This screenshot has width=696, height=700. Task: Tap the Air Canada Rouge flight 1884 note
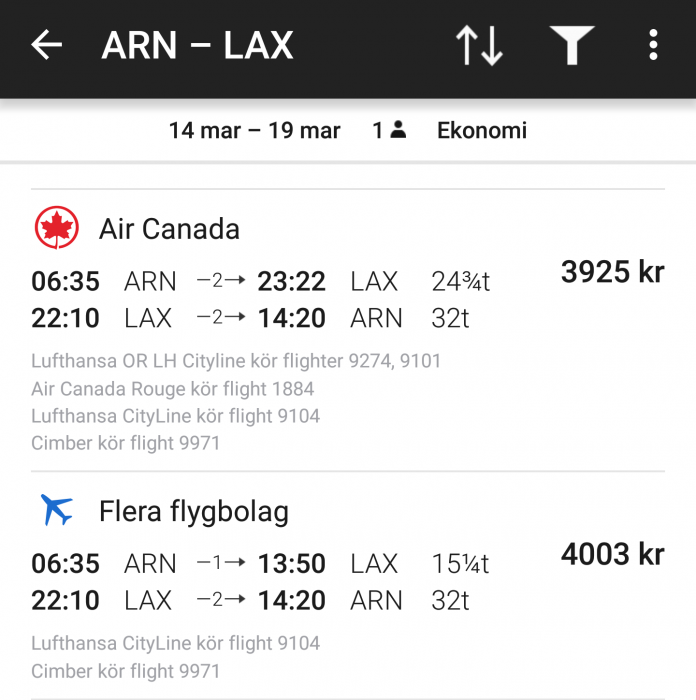[x=173, y=388]
